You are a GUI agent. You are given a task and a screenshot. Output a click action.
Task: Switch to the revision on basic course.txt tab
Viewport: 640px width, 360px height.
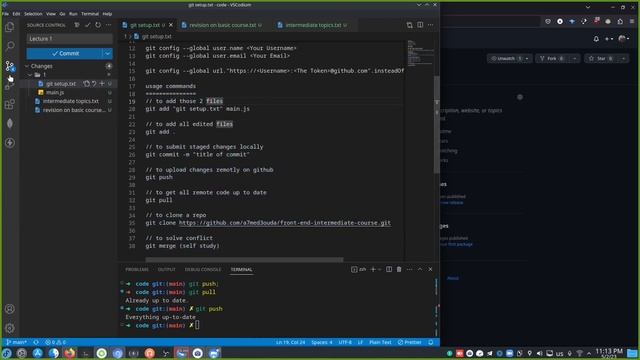222,25
